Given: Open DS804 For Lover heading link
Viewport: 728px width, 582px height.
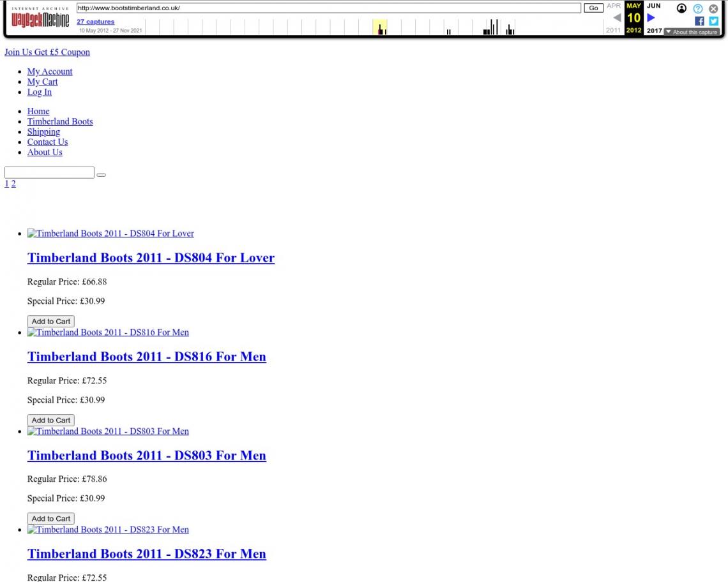Looking at the screenshot, I should point(151,258).
